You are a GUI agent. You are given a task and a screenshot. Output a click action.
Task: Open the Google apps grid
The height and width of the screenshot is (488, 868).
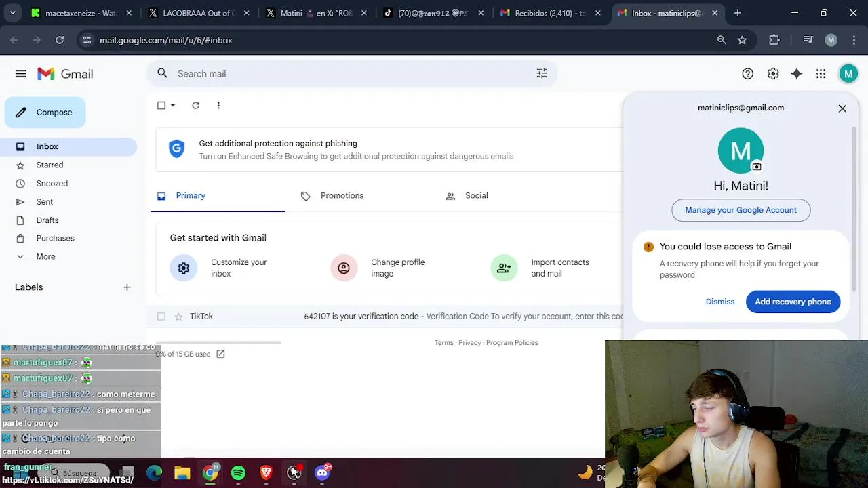821,74
